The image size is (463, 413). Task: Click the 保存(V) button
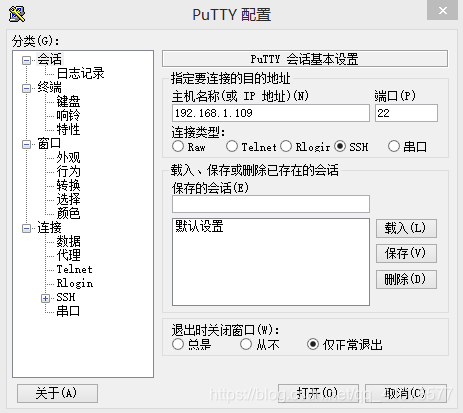point(406,254)
